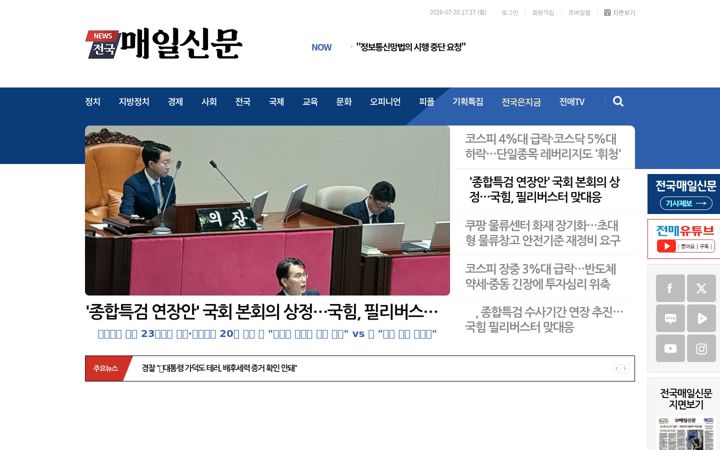Viewport: 720px width, 450px height.
Task: Open ticker headline '경찰 대통령 가덕도 테러'
Action: [x=219, y=368]
